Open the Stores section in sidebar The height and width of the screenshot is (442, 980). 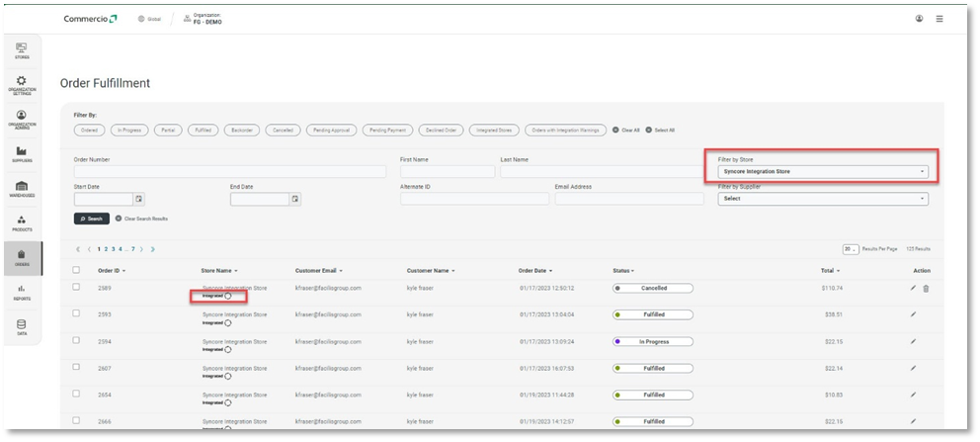(x=22, y=50)
